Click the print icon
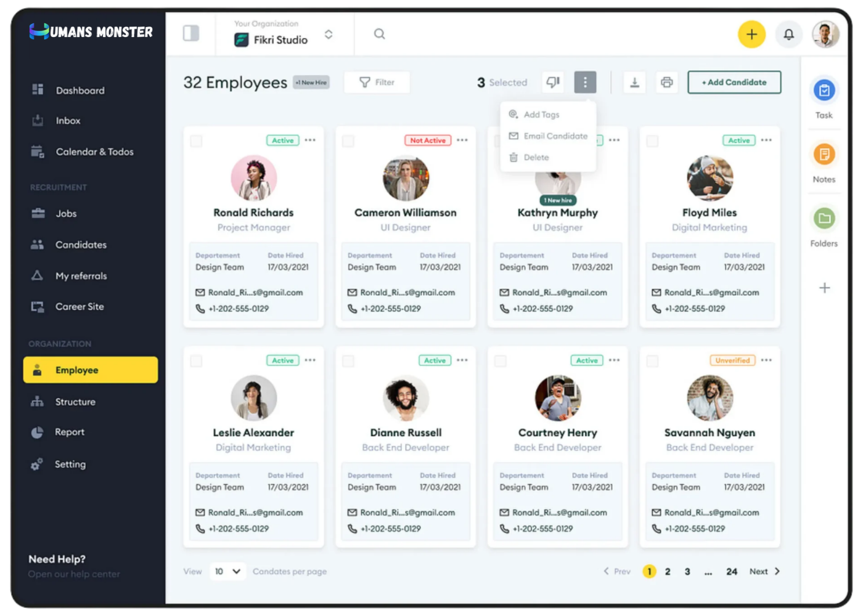Screen dimensions: 863x616 [x=666, y=83]
